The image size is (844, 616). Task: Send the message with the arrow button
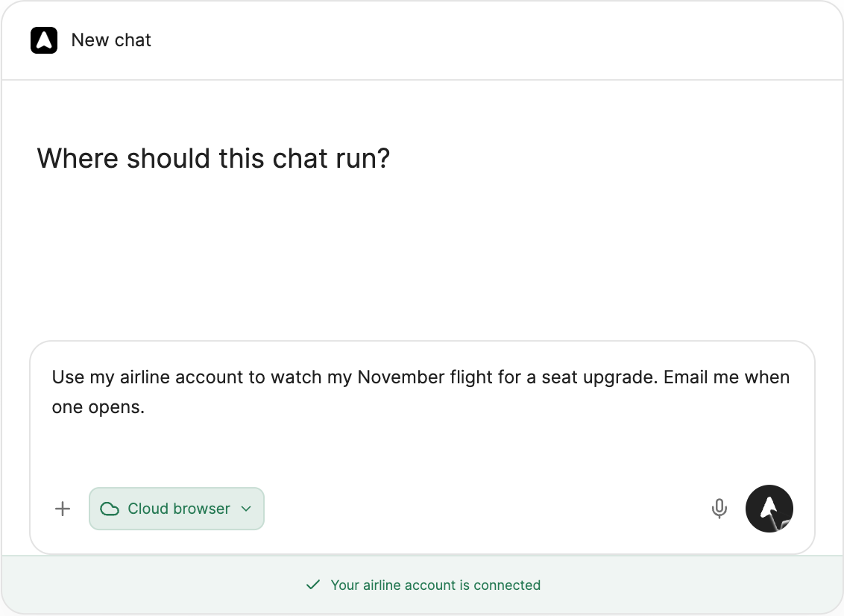(x=769, y=509)
